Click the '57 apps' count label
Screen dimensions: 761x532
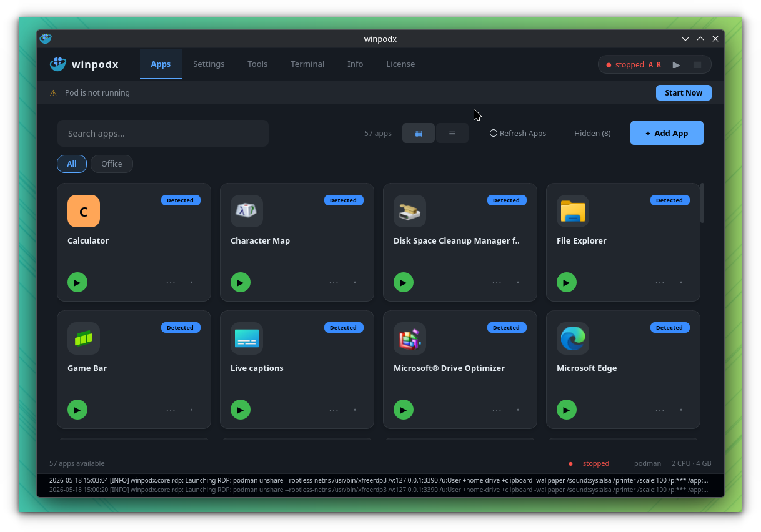(378, 134)
